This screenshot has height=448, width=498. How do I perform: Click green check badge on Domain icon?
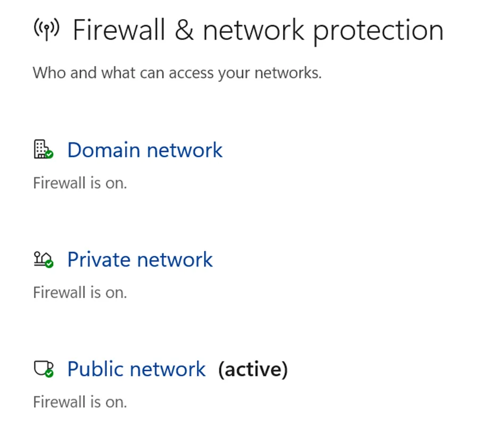coord(49,154)
